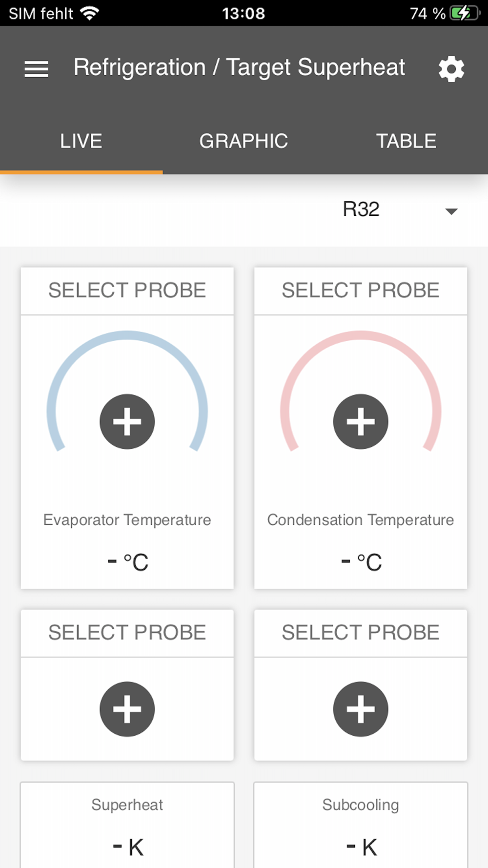Switch to the TABLE tab
Viewport: 488px width, 868px height.
coord(406,141)
